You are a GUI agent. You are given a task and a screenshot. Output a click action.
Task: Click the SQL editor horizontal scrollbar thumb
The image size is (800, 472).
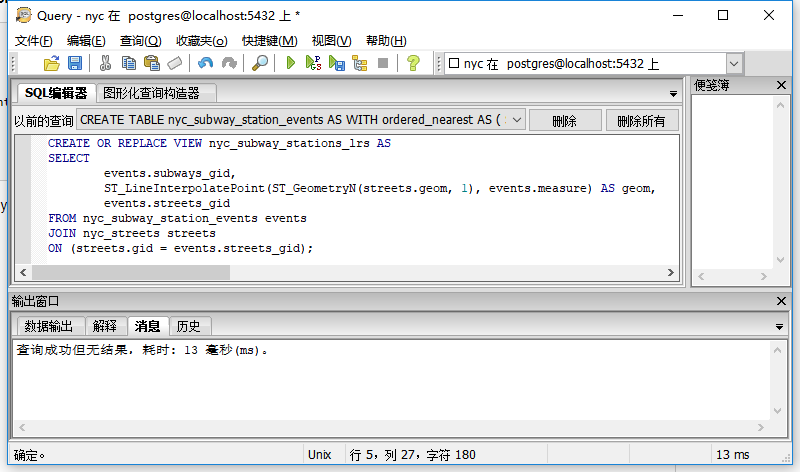point(131,272)
